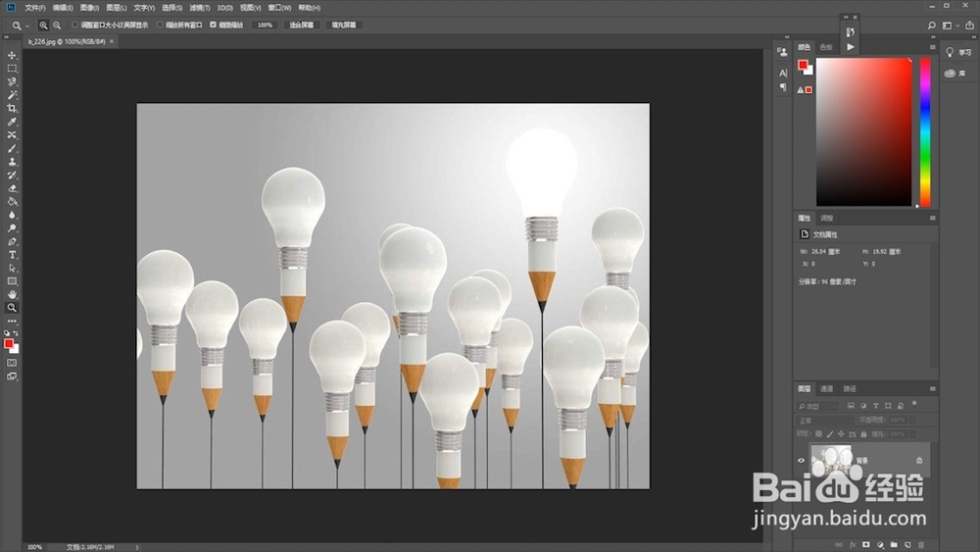The height and width of the screenshot is (552, 980).
Task: Toggle lock all padlock in Layers panel
Action: (x=863, y=433)
